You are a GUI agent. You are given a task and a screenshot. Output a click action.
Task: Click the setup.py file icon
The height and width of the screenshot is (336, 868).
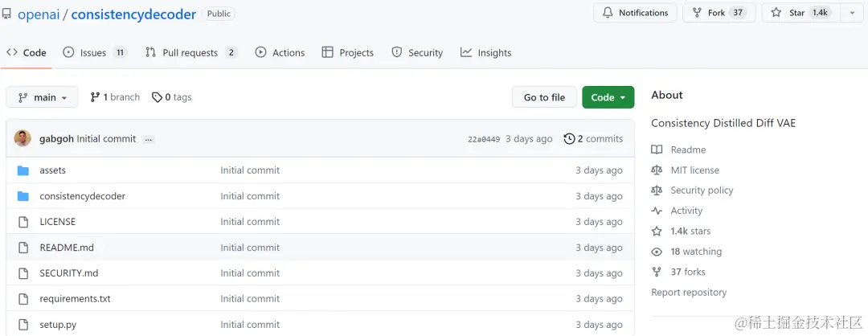(x=23, y=325)
